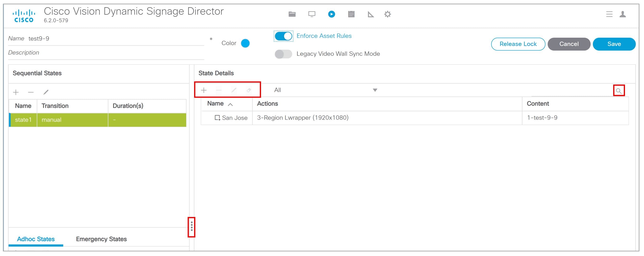Click 3-Region Lwrapper (1920x1080) action cell

pyautogui.click(x=387, y=118)
